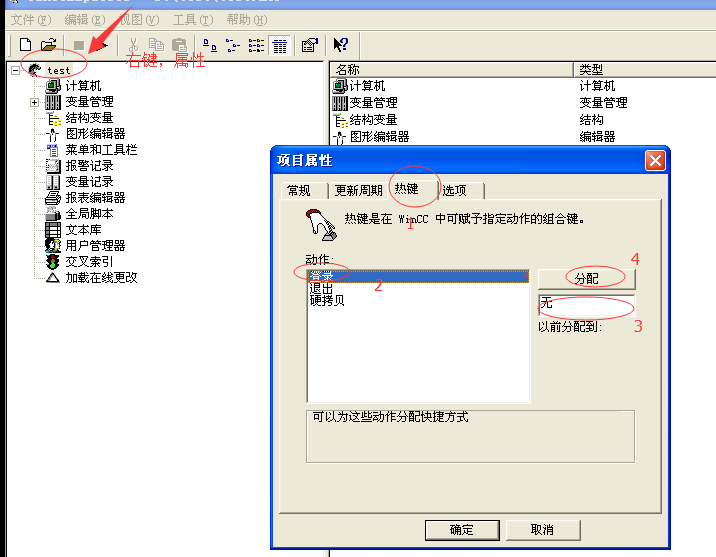Switch to list view icon
The width and height of the screenshot is (716, 557).
[256, 45]
